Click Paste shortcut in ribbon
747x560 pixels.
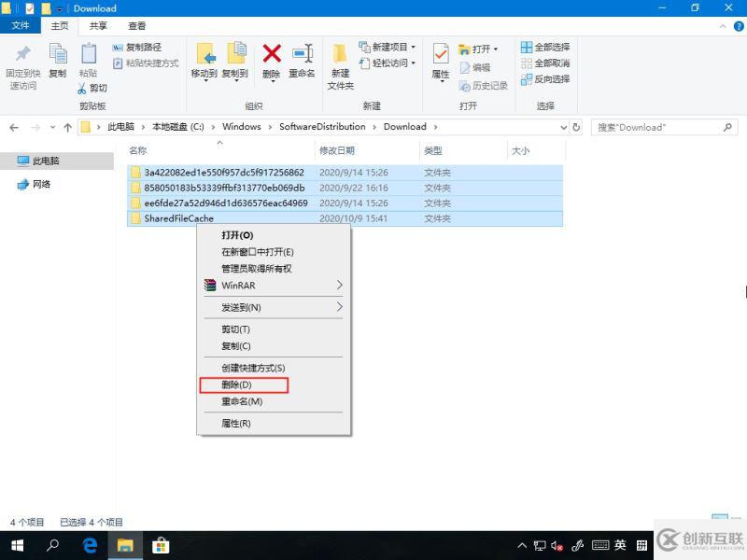[146, 63]
